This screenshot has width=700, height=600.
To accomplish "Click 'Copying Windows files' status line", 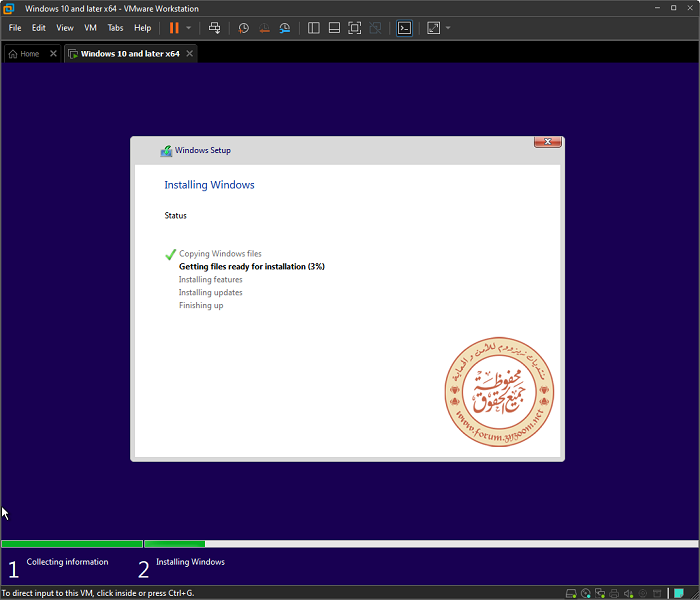I will [x=220, y=254].
